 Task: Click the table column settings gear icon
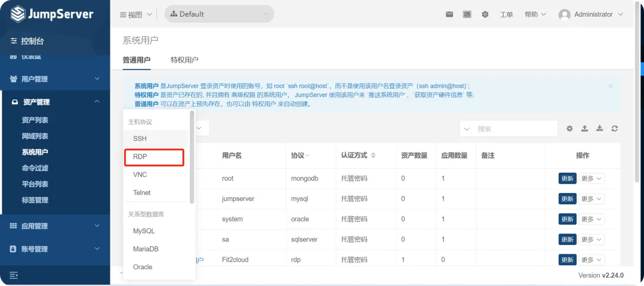(x=569, y=129)
